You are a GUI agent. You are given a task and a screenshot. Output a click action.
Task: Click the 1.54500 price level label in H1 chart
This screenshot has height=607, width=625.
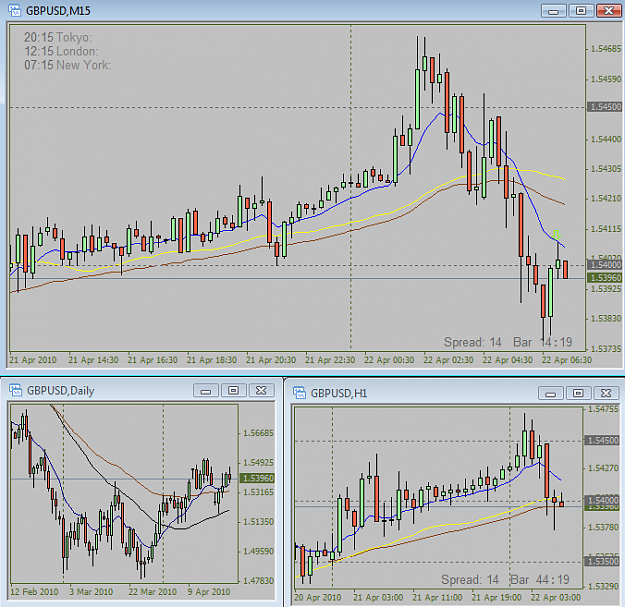point(601,440)
